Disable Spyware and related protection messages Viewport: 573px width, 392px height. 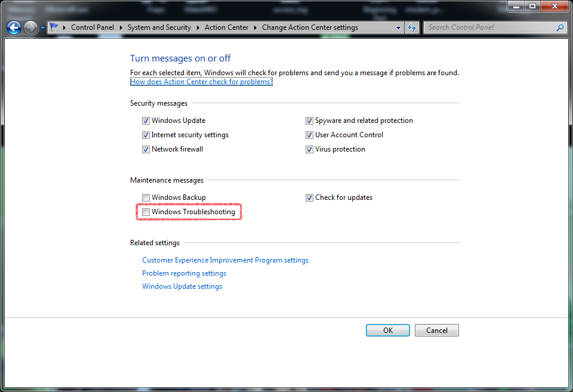tap(310, 121)
